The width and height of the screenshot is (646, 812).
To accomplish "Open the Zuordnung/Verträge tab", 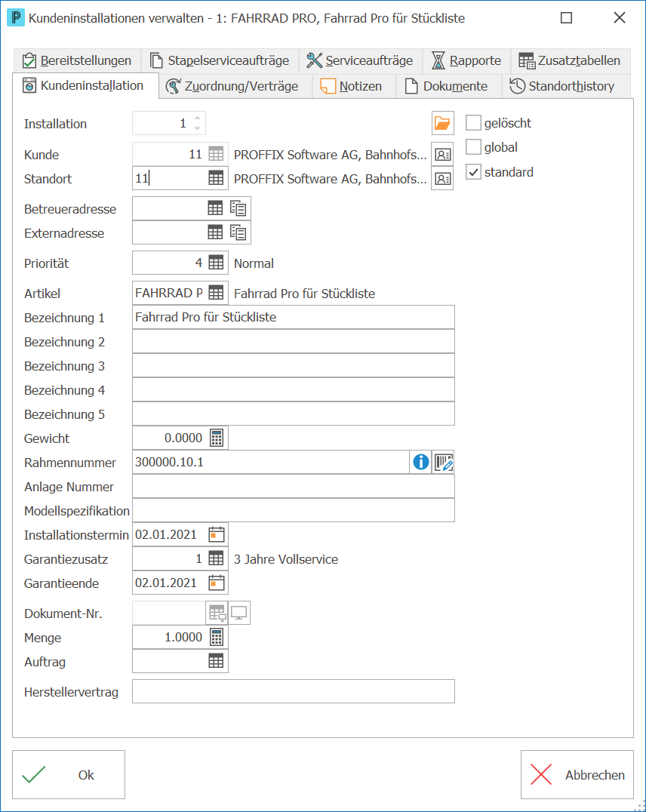I will pyautogui.click(x=235, y=86).
